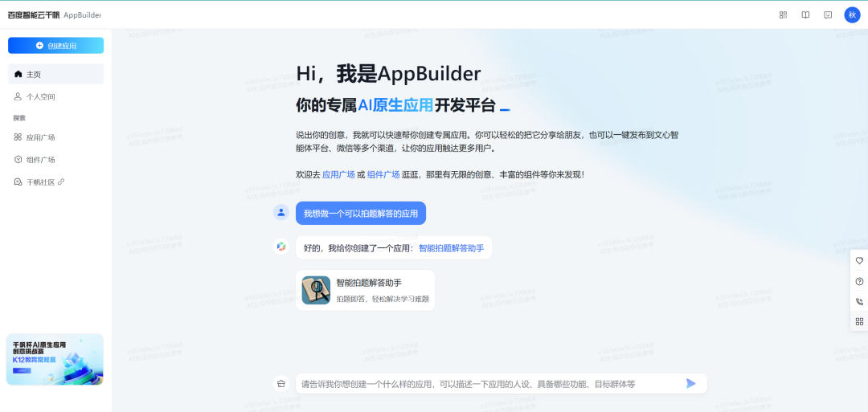Click the 探索 section label
The width and height of the screenshot is (868, 412).
click(19, 118)
